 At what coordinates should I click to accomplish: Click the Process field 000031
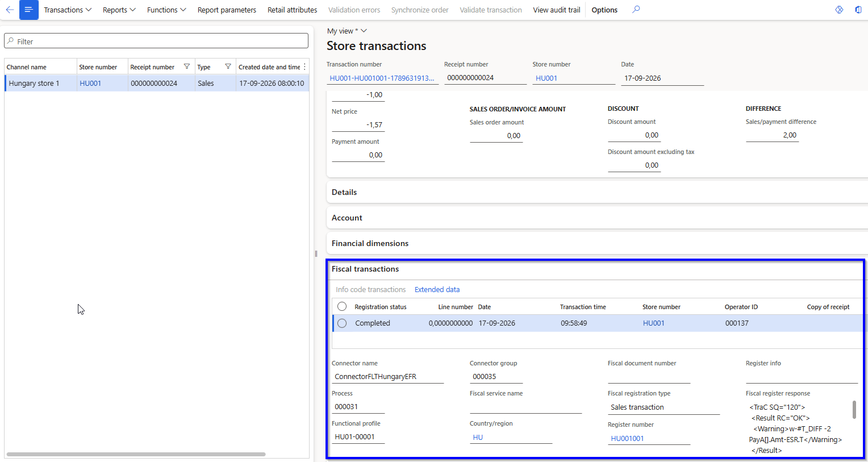[x=358, y=406]
